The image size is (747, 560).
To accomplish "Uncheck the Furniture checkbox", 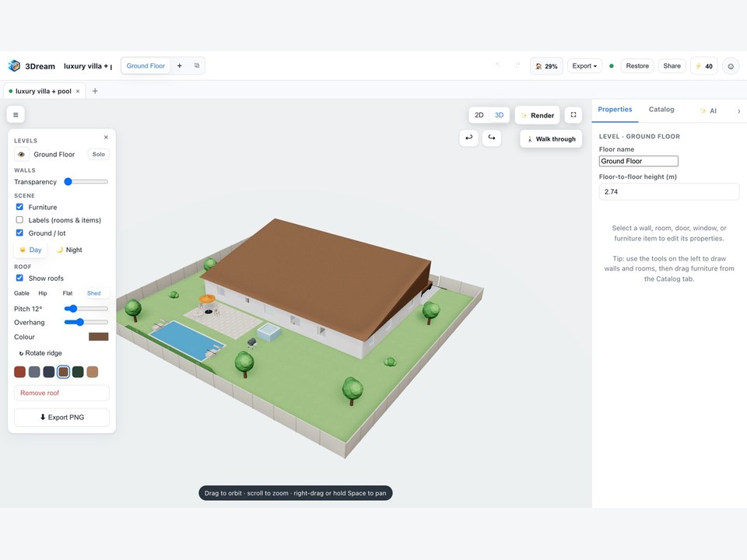I will point(19,207).
